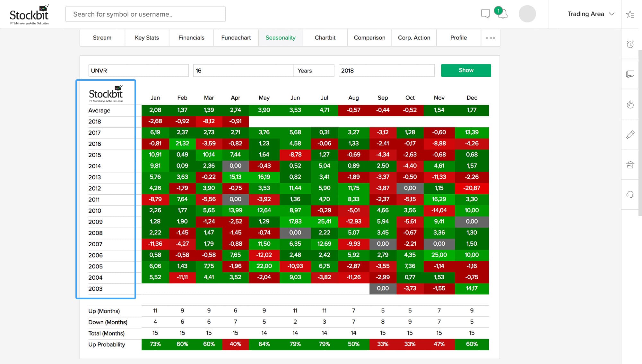Click the Jan column header
Viewport: 642px width, 364px height.
(155, 98)
